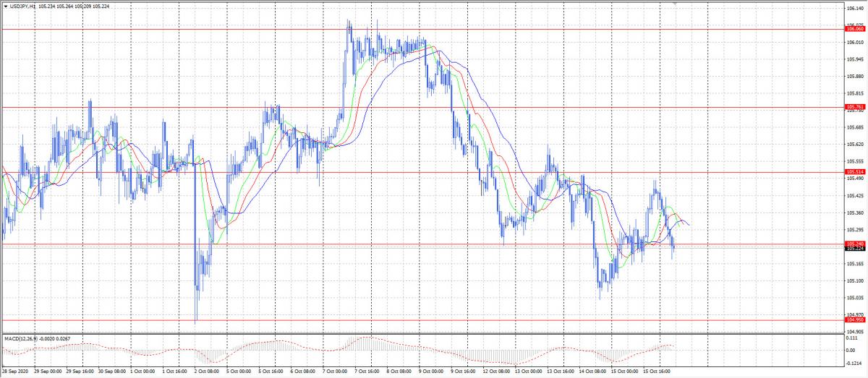Click the 1 Oct 16:00 time label

(x=176, y=373)
